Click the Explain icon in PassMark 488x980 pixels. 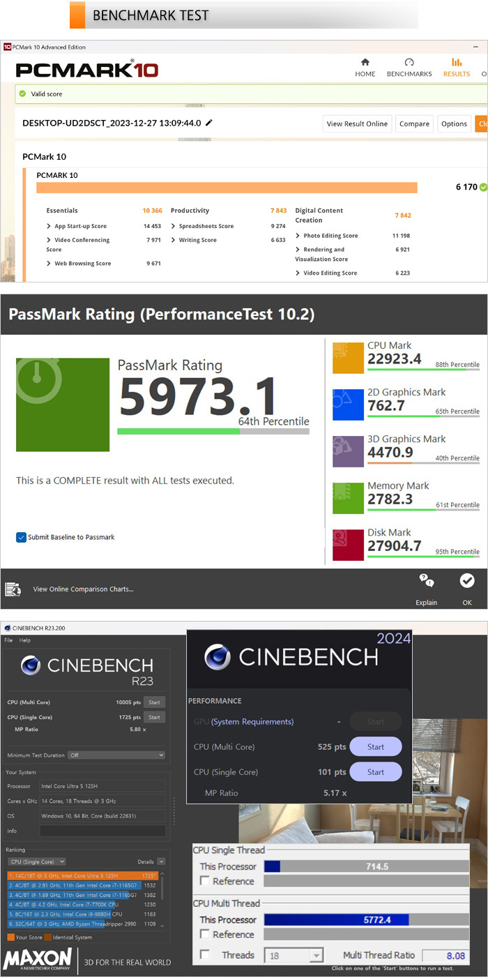coord(426,581)
